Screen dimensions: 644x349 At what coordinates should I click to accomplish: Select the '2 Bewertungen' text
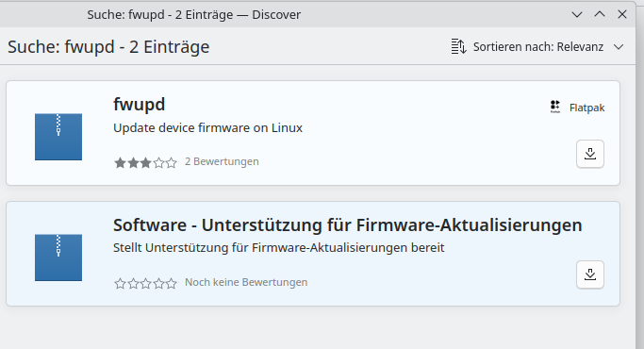point(222,161)
